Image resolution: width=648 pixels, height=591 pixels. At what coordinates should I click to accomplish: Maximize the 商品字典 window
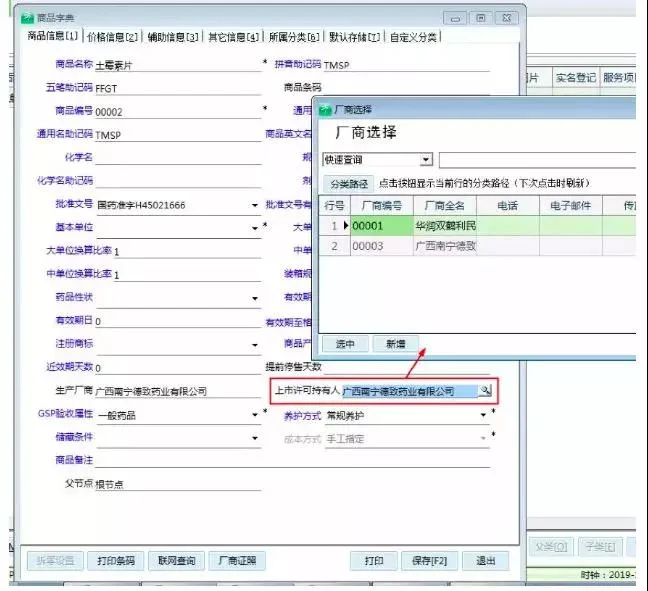click(481, 18)
